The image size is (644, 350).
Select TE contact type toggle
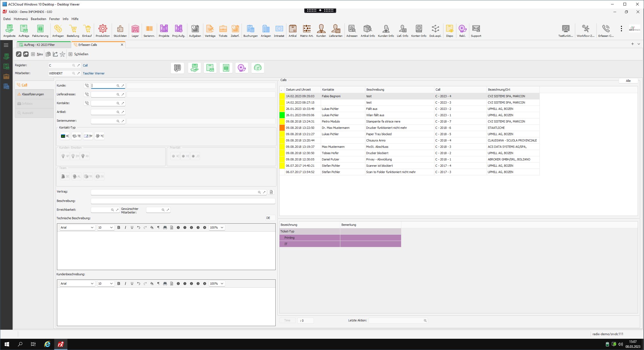(x=76, y=136)
